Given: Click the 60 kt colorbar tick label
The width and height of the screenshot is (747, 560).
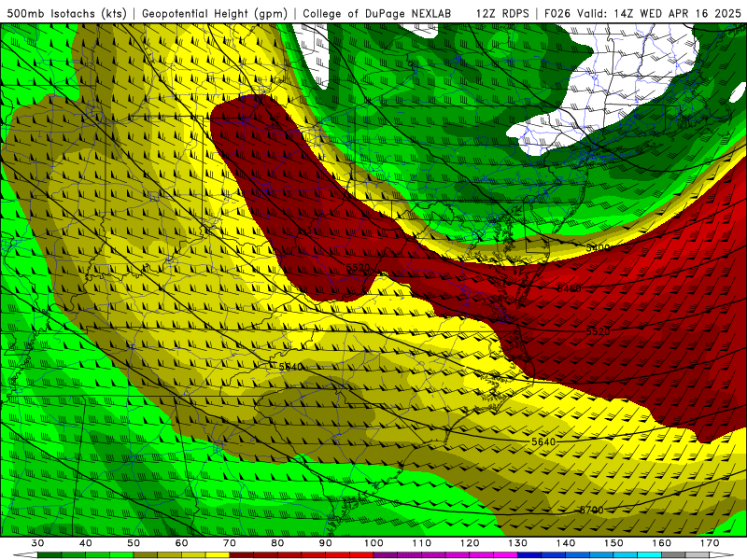Looking at the screenshot, I should [181, 543].
